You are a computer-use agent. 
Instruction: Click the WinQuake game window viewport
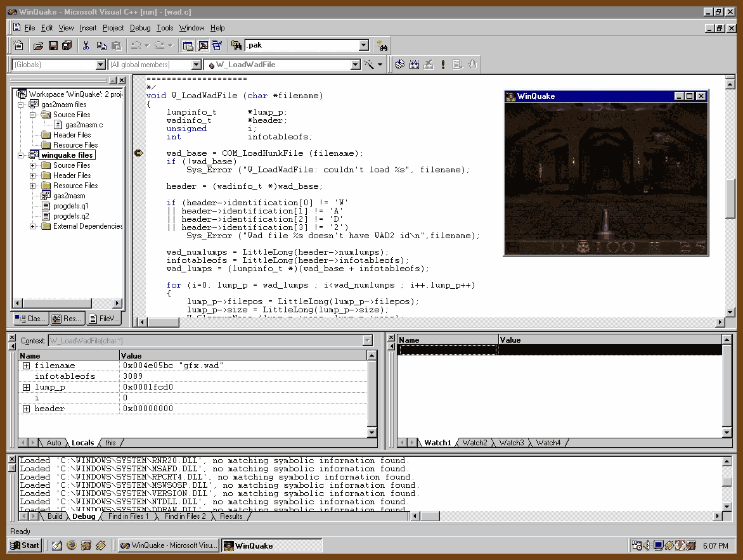click(606, 178)
